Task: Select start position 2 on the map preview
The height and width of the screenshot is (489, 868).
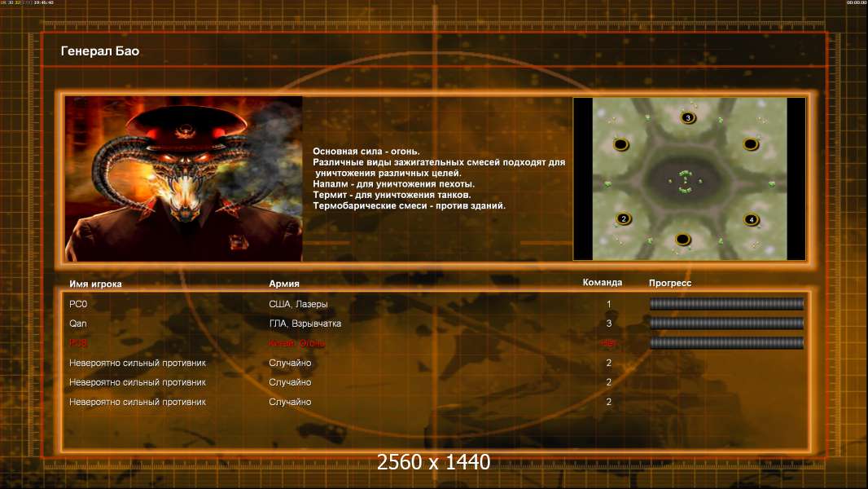Action: 624,218
